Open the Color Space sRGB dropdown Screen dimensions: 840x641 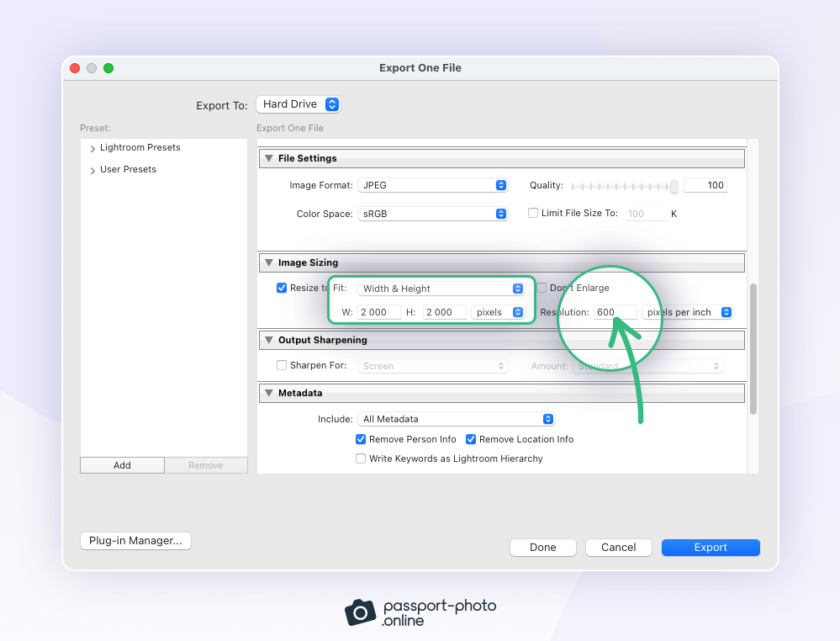click(x=433, y=214)
